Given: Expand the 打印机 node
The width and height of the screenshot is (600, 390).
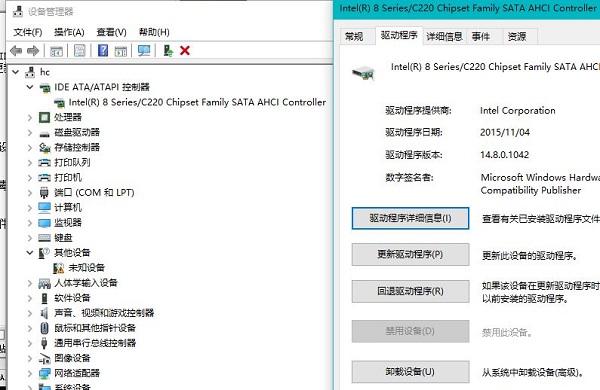Looking at the screenshot, I should [x=30, y=178].
